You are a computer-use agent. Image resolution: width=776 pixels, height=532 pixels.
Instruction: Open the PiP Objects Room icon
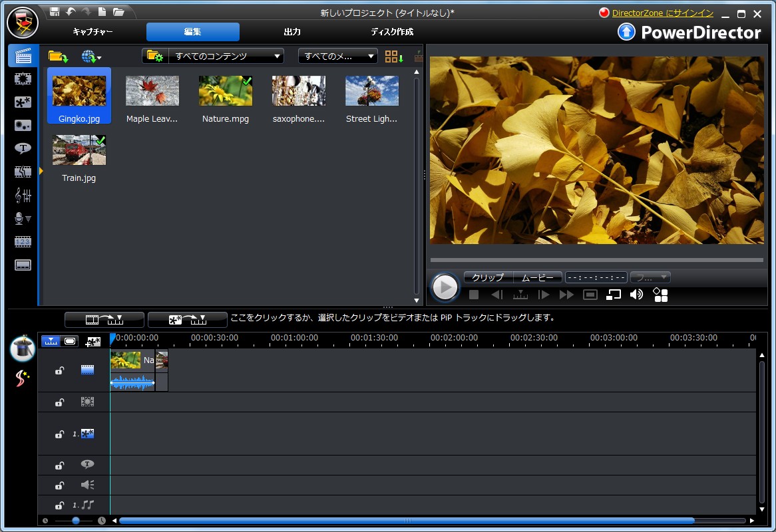pyautogui.click(x=23, y=102)
